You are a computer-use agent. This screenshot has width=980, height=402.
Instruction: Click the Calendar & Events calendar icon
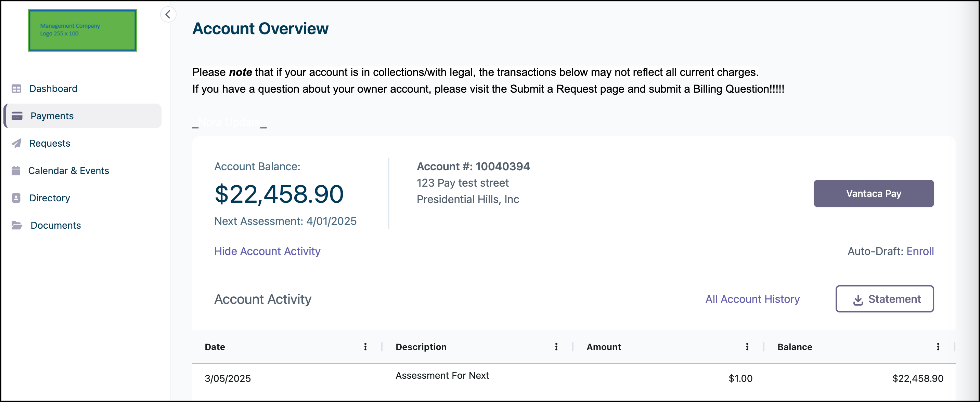point(16,171)
